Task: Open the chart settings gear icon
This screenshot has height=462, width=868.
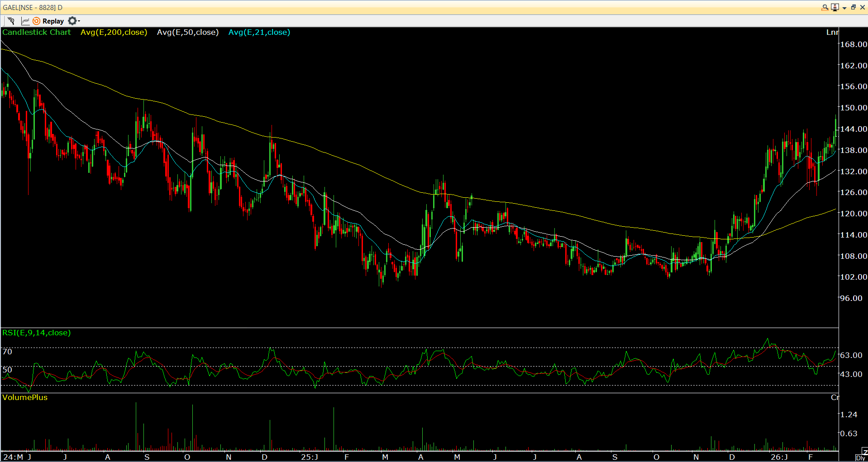Action: (72, 21)
